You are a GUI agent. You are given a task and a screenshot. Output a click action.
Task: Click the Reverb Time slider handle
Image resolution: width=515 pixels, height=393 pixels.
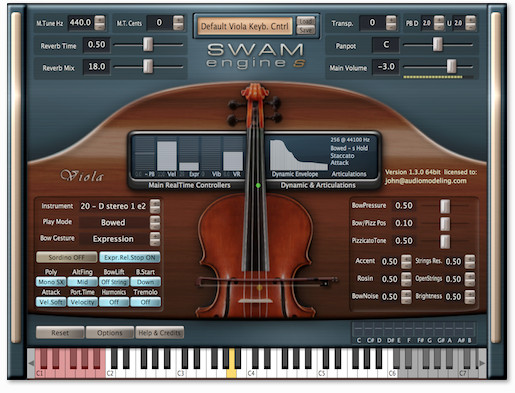[x=148, y=44]
